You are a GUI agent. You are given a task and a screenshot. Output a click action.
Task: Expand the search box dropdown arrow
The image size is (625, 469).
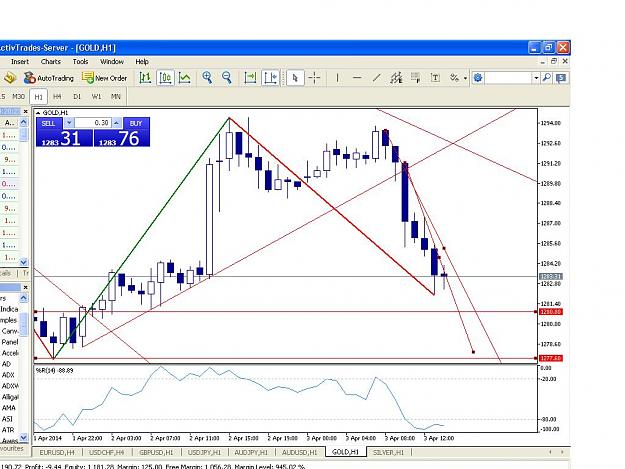tap(536, 78)
